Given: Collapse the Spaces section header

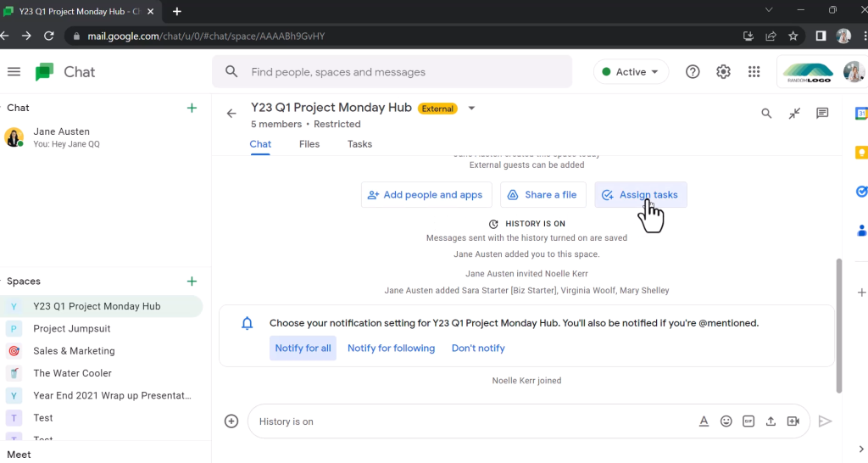Looking at the screenshot, I should click(x=23, y=282).
